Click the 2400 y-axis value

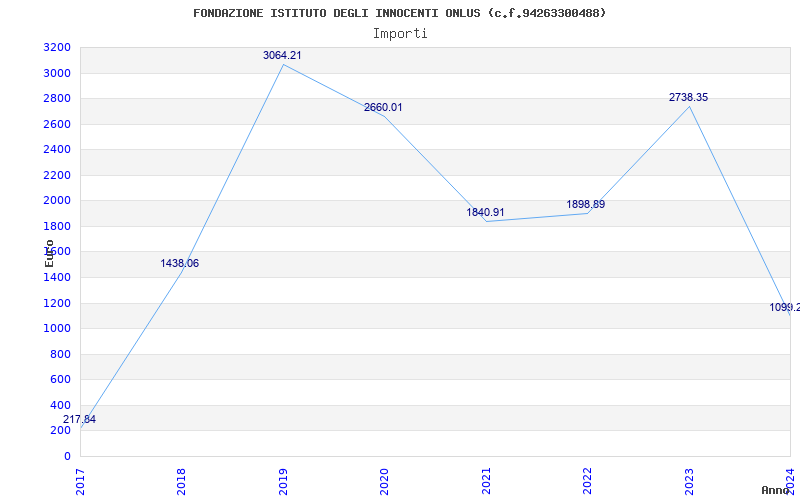point(57,149)
